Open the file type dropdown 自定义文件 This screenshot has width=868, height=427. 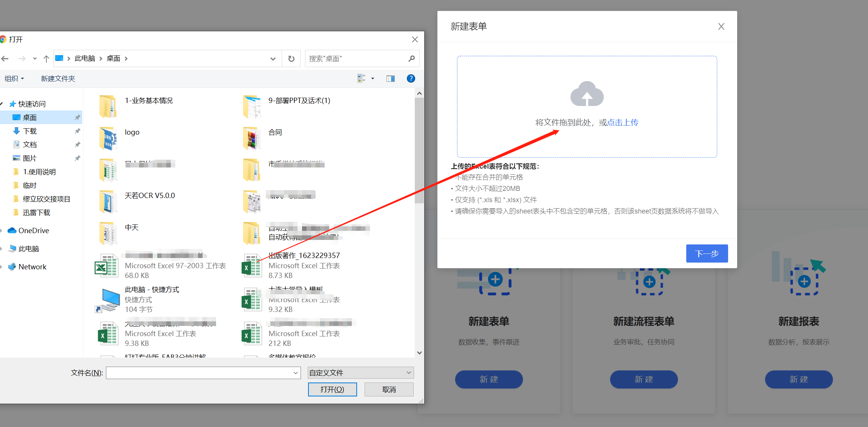(360, 373)
